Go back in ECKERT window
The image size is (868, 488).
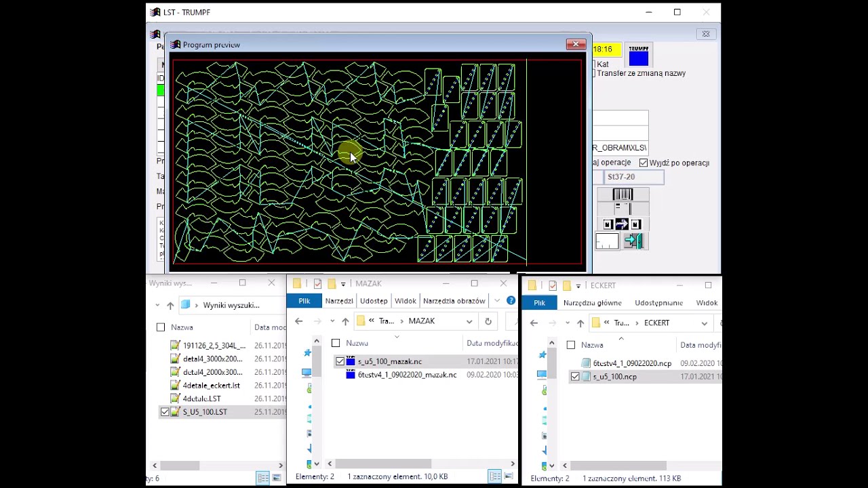(x=534, y=323)
